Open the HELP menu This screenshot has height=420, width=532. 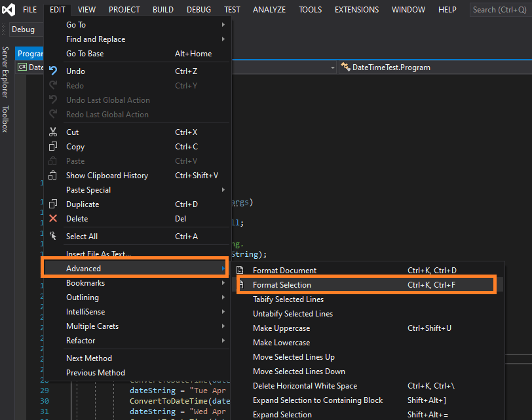(x=447, y=9)
